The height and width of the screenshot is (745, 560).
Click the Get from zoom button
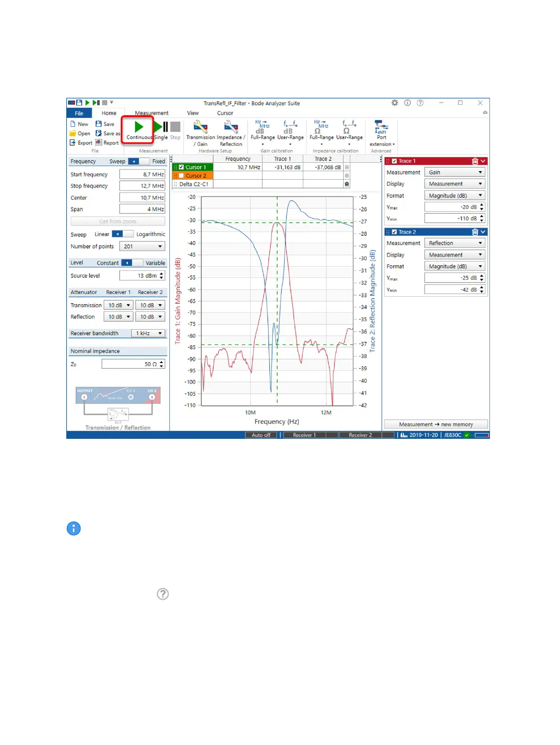tap(118, 222)
